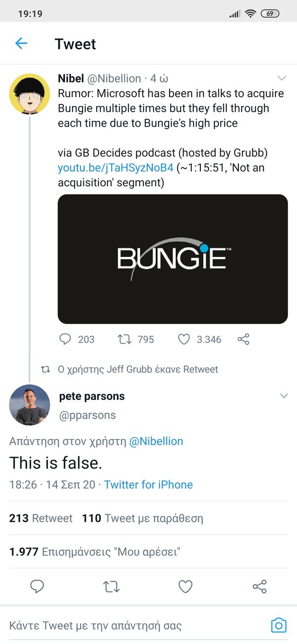Screen dimensions: 297x644
Task: Share Nibel's tweet using share icon
Action: point(243,339)
